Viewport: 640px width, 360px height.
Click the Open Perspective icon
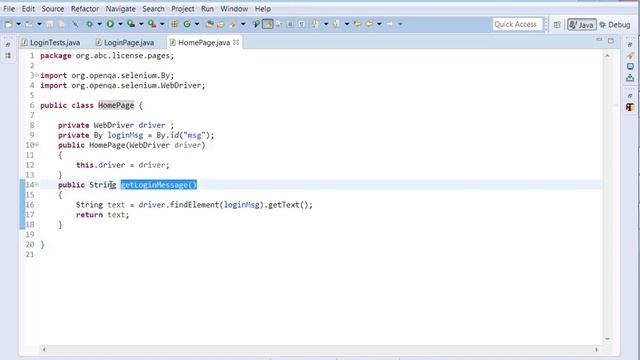click(x=557, y=25)
